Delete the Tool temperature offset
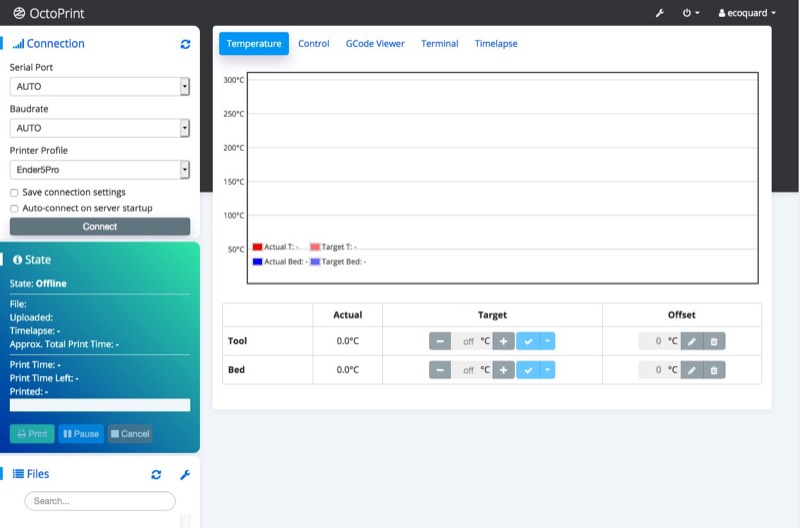The height and width of the screenshot is (528, 800). pos(714,341)
